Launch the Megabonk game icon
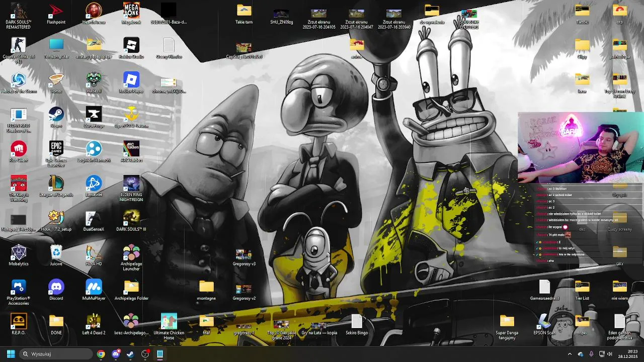 (x=131, y=14)
